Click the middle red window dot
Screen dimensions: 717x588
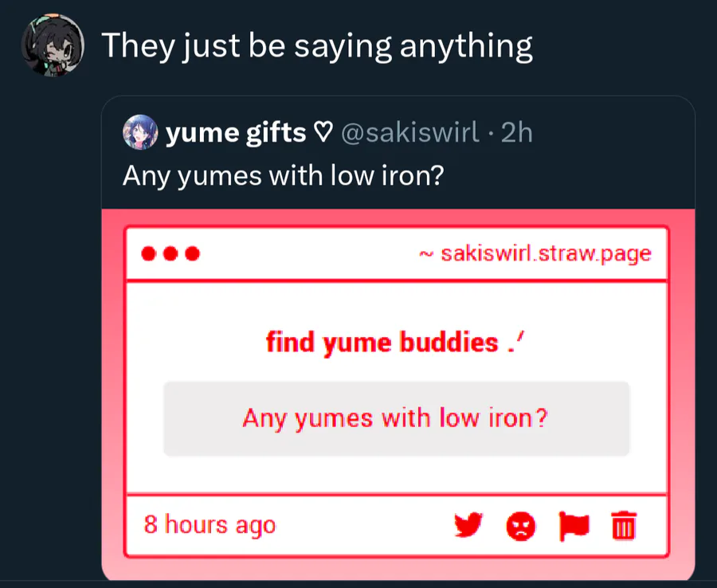[x=170, y=255]
